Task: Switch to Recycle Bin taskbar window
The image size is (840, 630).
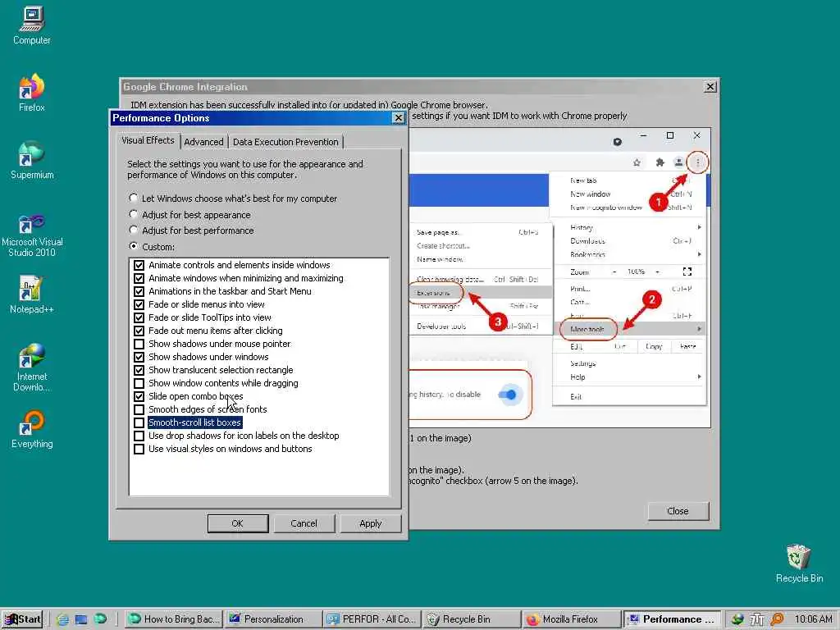Action: point(472,619)
